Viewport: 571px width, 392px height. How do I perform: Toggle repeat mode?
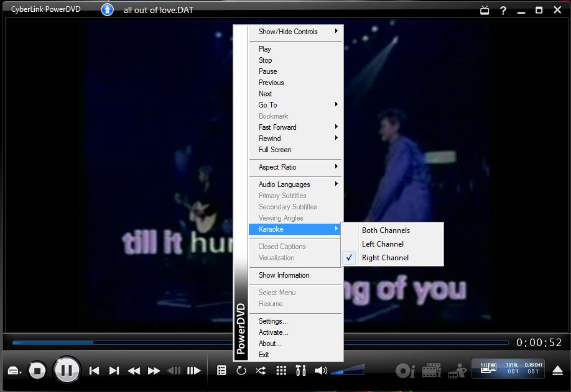click(241, 370)
